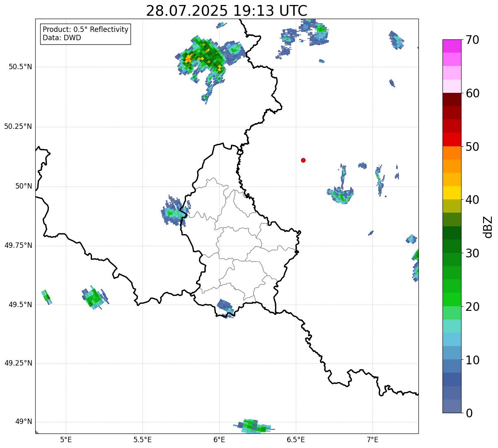Image resolution: width=498 pixels, height=448 pixels.
Task: Click the dBZ colorbar axis label
Action: click(488, 227)
